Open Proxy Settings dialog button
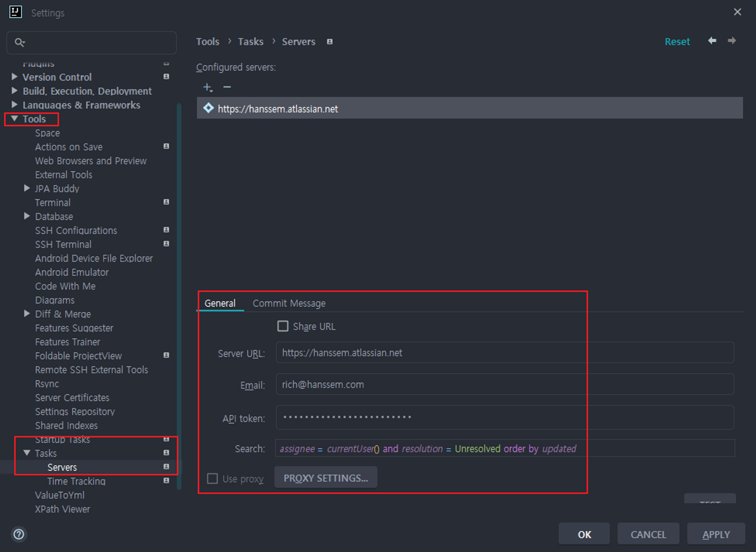This screenshot has width=756, height=552. (x=326, y=478)
